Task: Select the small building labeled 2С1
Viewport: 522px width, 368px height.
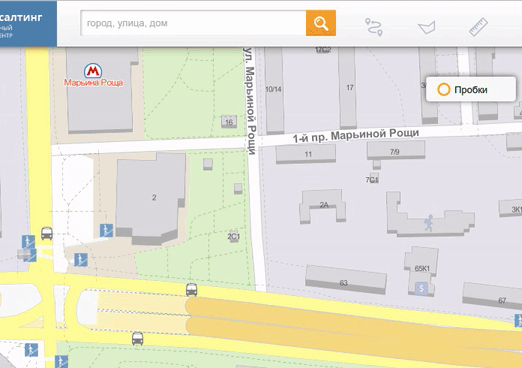Action: click(x=234, y=236)
